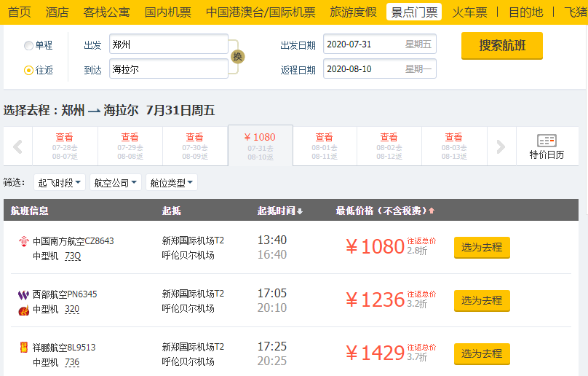Switch to the 火车票 tab
This screenshot has height=376, width=588.
pos(469,12)
